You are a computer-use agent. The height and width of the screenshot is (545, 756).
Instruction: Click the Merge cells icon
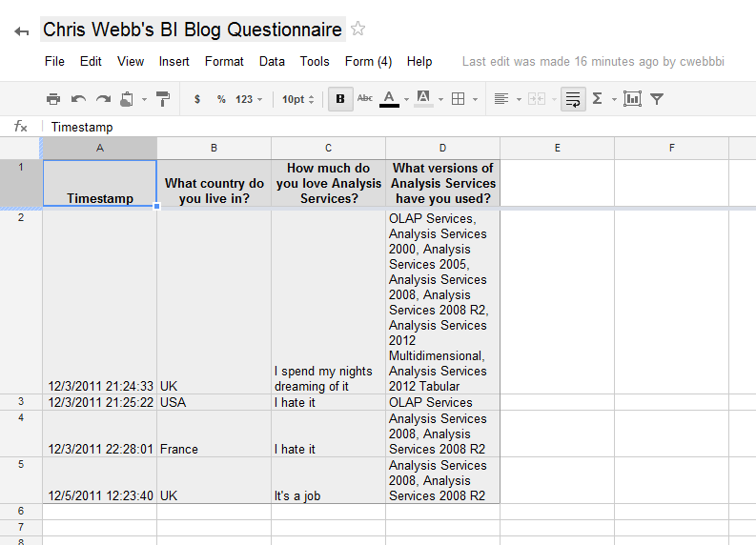(537, 99)
